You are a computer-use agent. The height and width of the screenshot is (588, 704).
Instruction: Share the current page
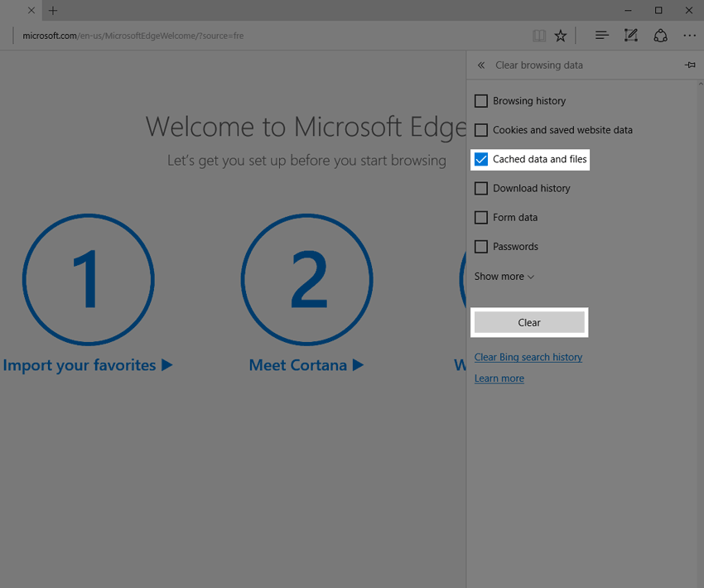660,36
